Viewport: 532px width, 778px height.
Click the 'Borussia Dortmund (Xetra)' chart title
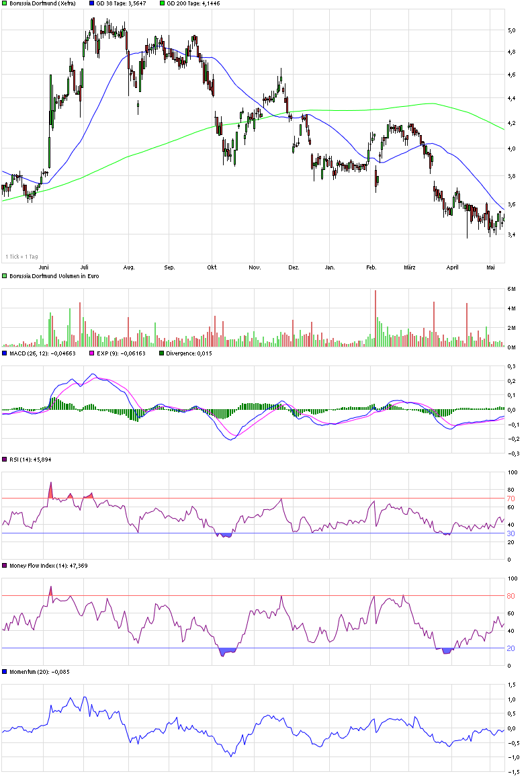pos(43,3)
